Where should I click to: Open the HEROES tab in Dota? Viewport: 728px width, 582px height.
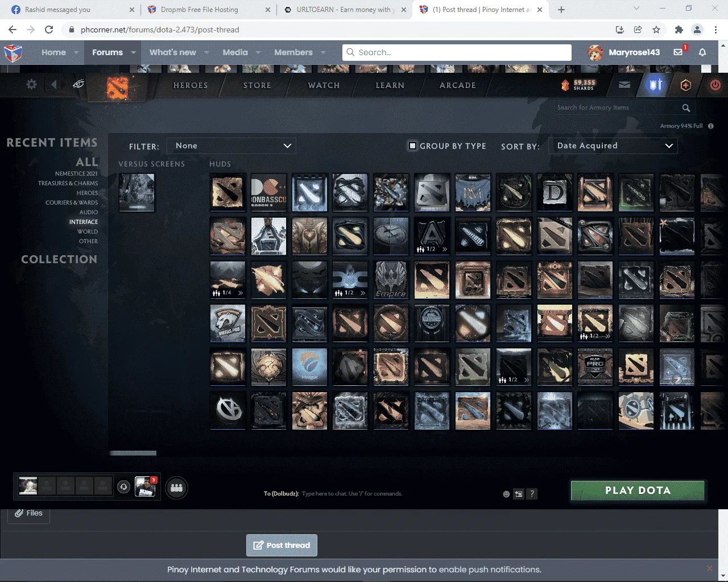click(x=191, y=85)
